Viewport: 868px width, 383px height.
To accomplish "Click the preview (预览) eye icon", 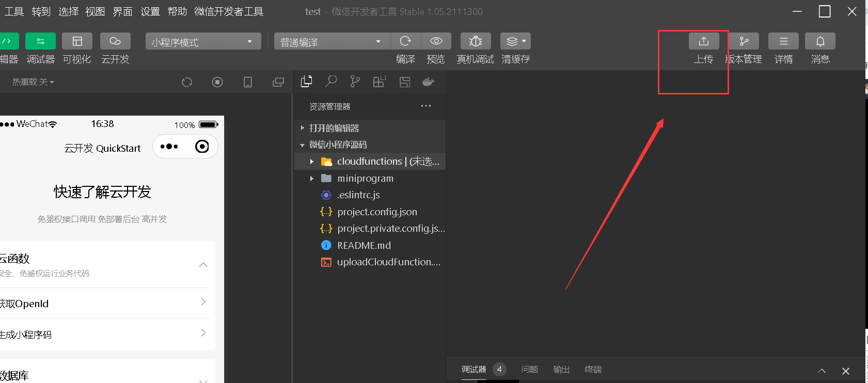I will pyautogui.click(x=436, y=41).
